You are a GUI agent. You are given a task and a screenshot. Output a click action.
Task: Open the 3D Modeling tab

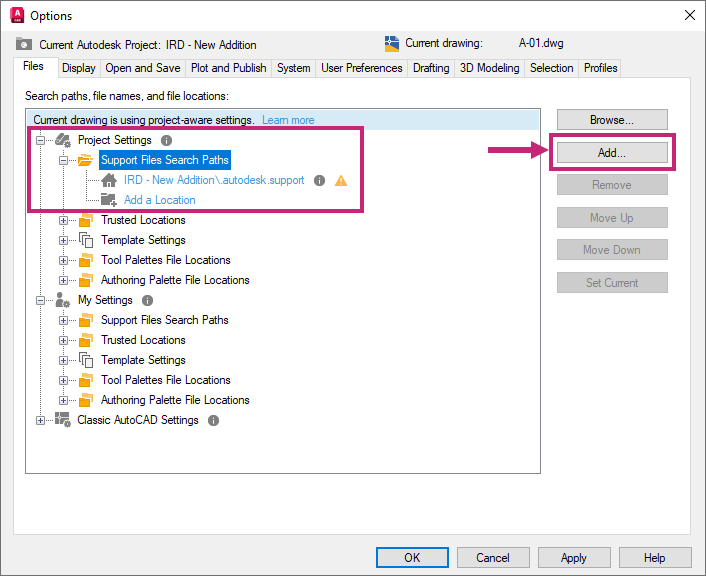click(489, 68)
